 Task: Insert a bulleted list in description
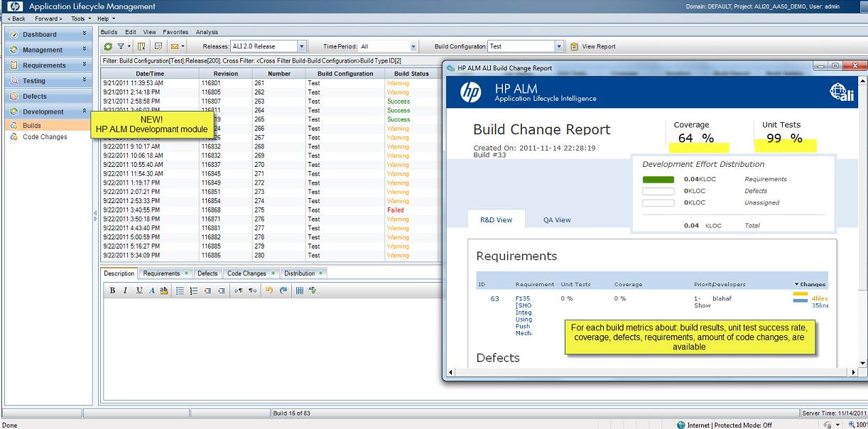180,290
